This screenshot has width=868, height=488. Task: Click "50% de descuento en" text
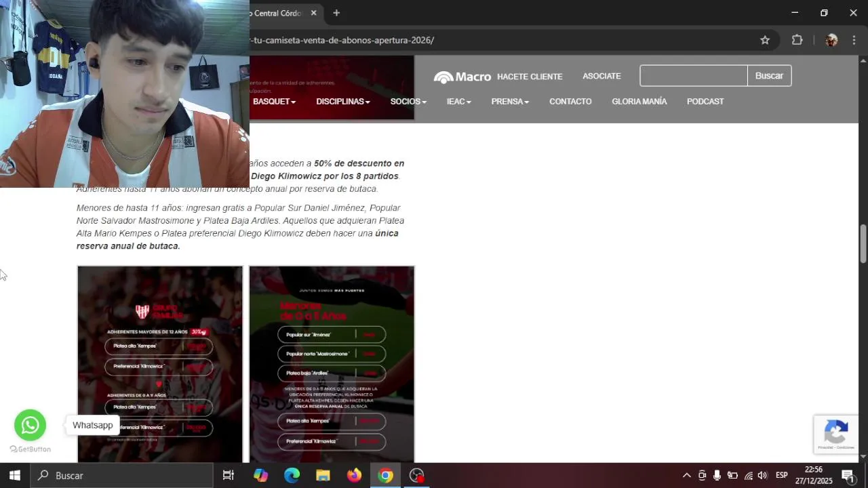359,163
